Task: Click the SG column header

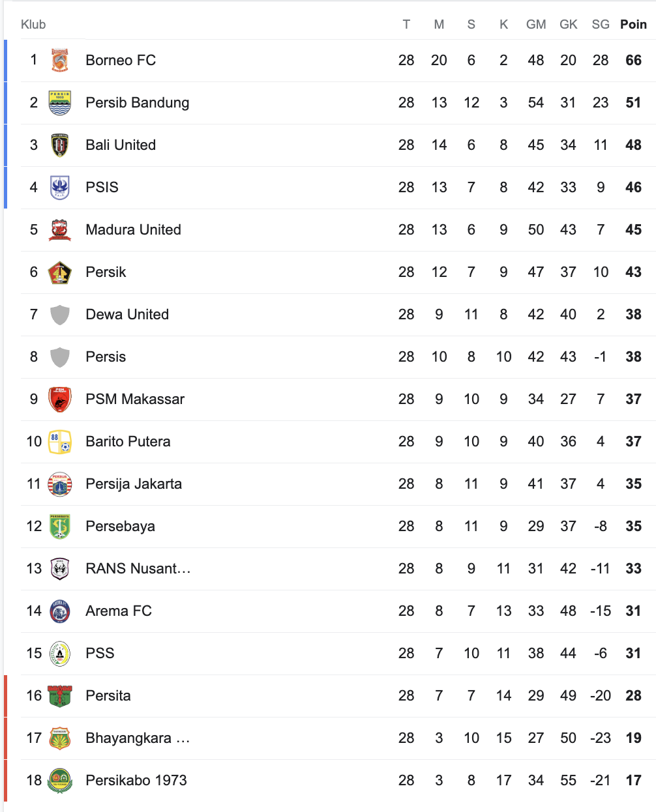Action: coord(601,25)
